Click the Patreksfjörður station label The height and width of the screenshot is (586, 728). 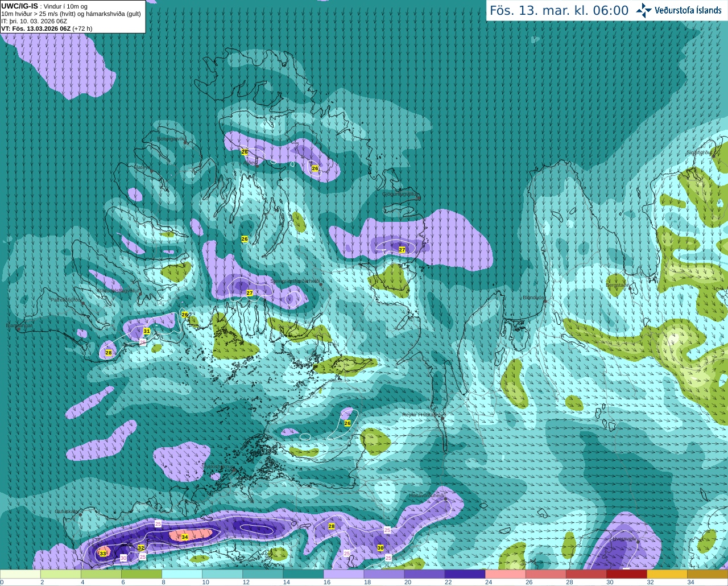(67, 299)
